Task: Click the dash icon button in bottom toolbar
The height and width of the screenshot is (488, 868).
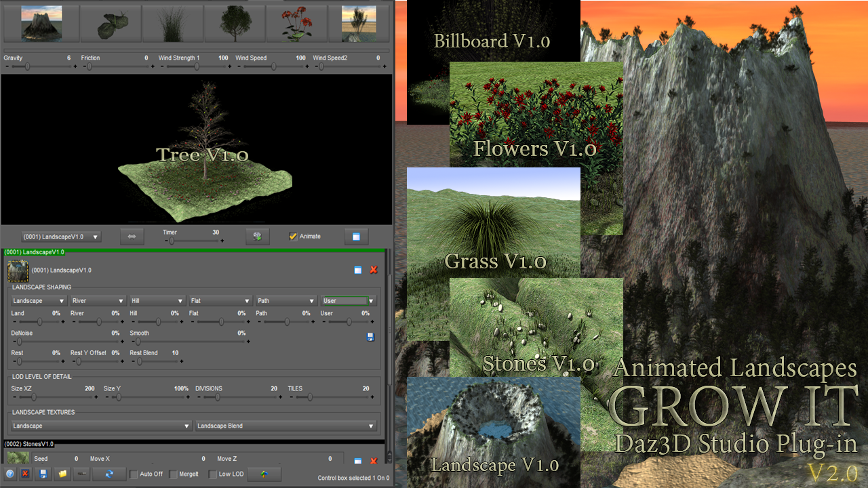Action: pyautogui.click(x=80, y=474)
